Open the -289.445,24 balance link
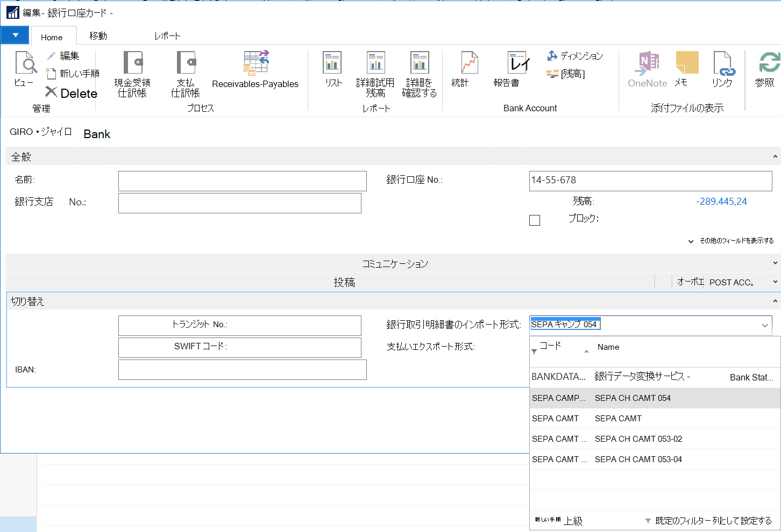Viewport: 781px width, 532px height. pyautogui.click(x=721, y=202)
